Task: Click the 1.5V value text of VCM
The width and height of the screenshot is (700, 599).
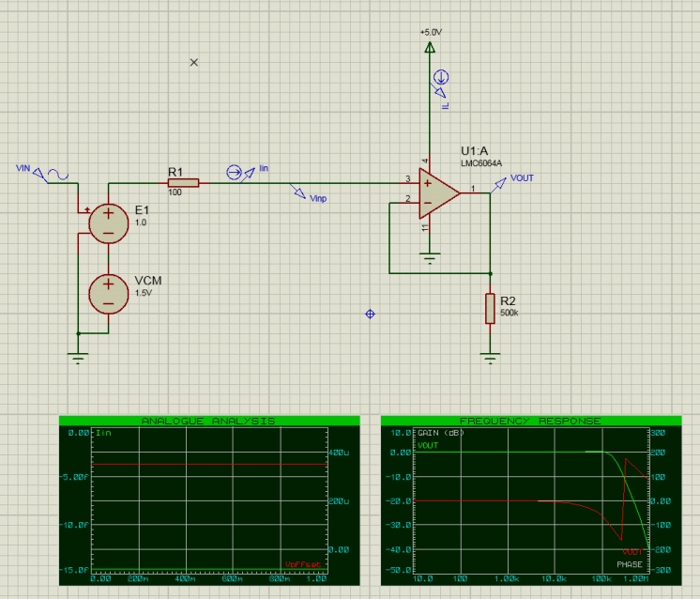Action: (x=144, y=293)
